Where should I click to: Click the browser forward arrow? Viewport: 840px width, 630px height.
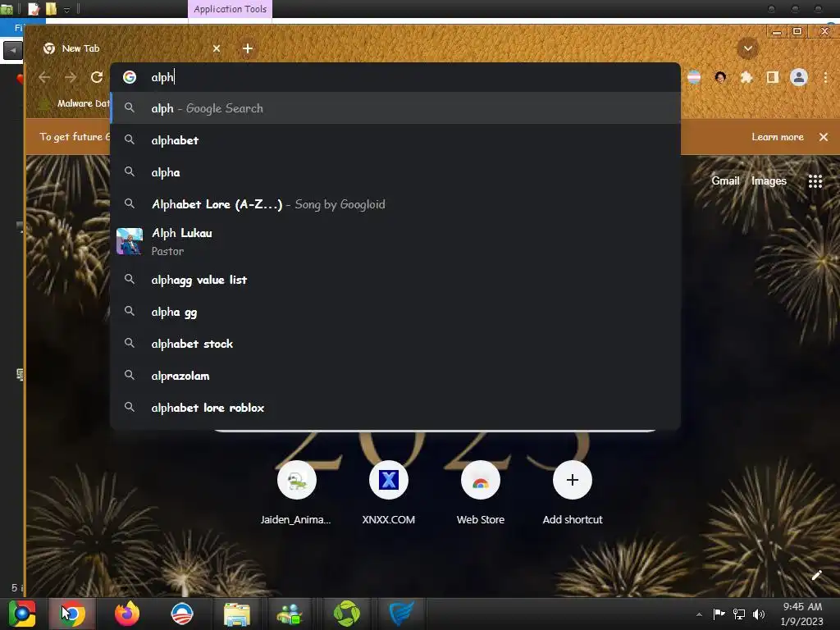(x=71, y=77)
